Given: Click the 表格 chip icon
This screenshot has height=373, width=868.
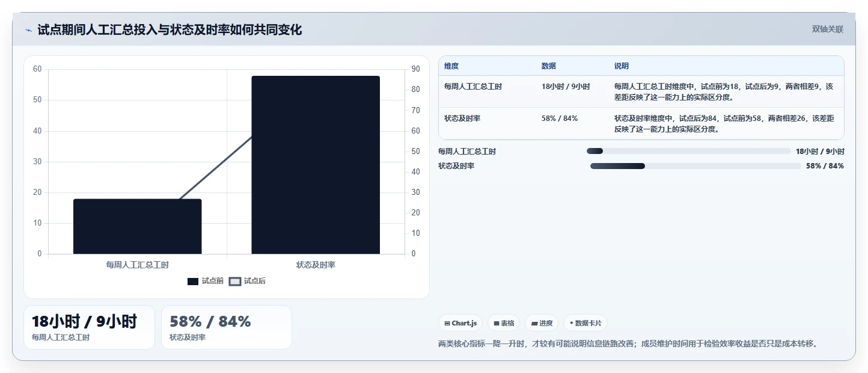Looking at the screenshot, I should [497, 323].
